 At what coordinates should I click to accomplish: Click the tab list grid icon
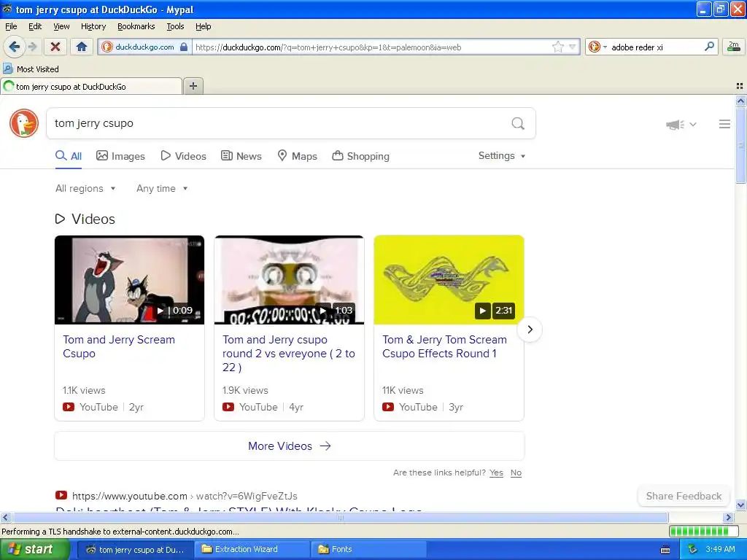(x=740, y=86)
